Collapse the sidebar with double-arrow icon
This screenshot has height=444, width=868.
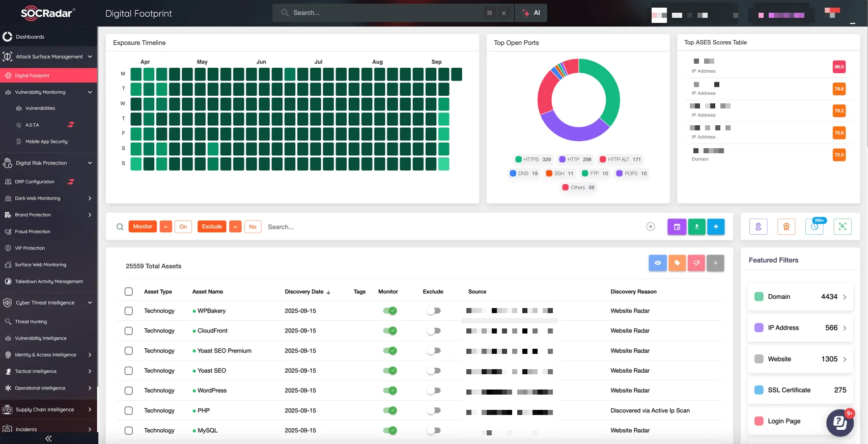coord(48,438)
